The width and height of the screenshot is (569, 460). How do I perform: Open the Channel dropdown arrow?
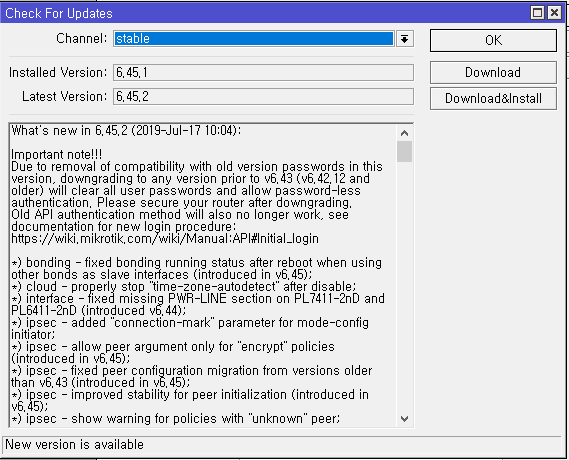point(404,38)
